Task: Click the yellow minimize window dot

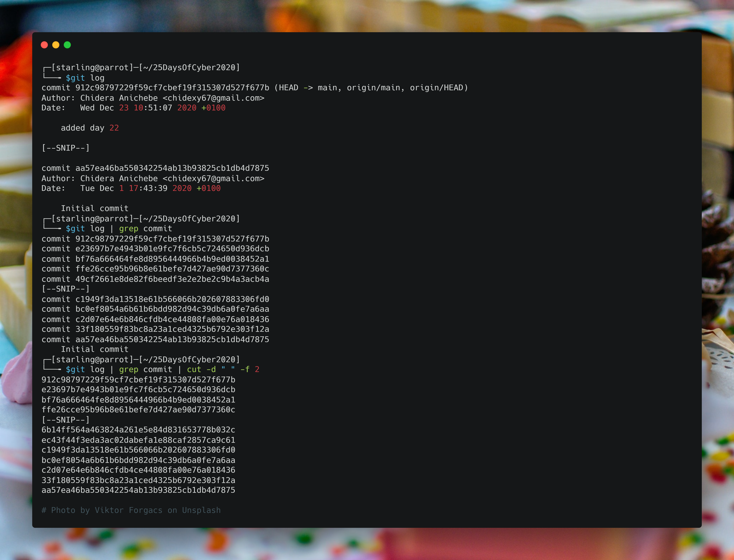Action: pos(56,45)
